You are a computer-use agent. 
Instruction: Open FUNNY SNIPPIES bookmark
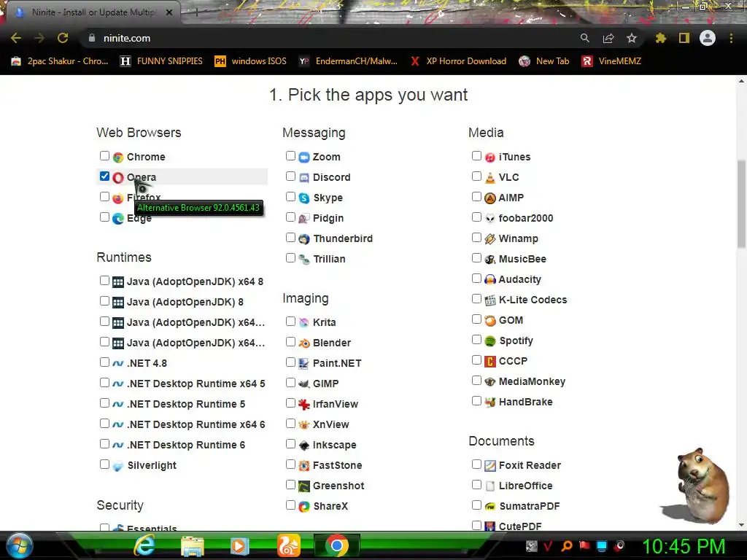pos(161,61)
